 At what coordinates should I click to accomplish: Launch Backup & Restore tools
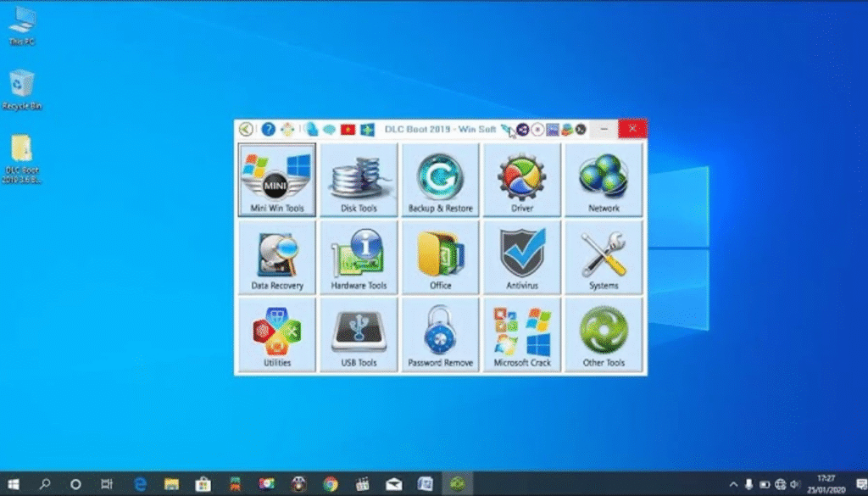click(440, 181)
